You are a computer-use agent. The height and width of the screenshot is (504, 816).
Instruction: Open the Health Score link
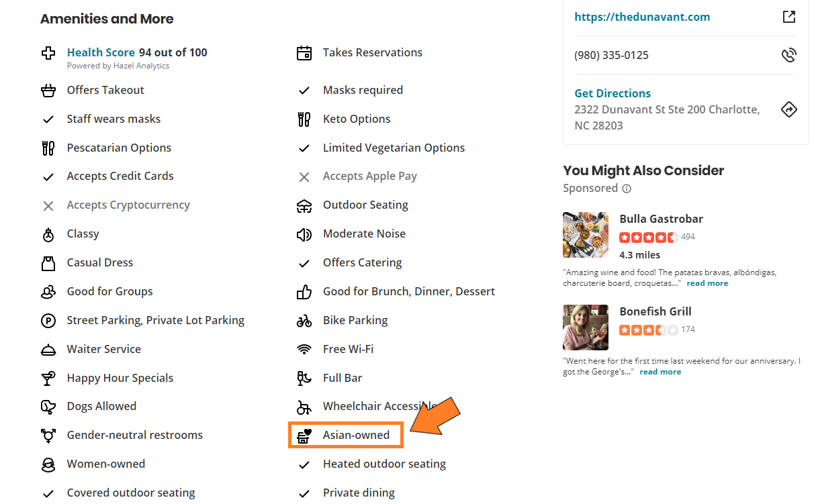coord(101,52)
